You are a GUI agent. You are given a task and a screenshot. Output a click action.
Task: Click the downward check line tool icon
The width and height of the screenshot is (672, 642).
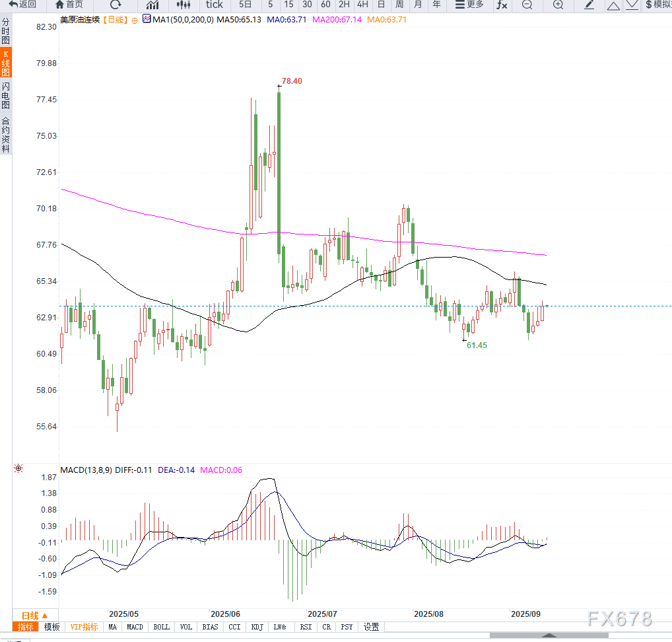pyautogui.click(x=632, y=5)
